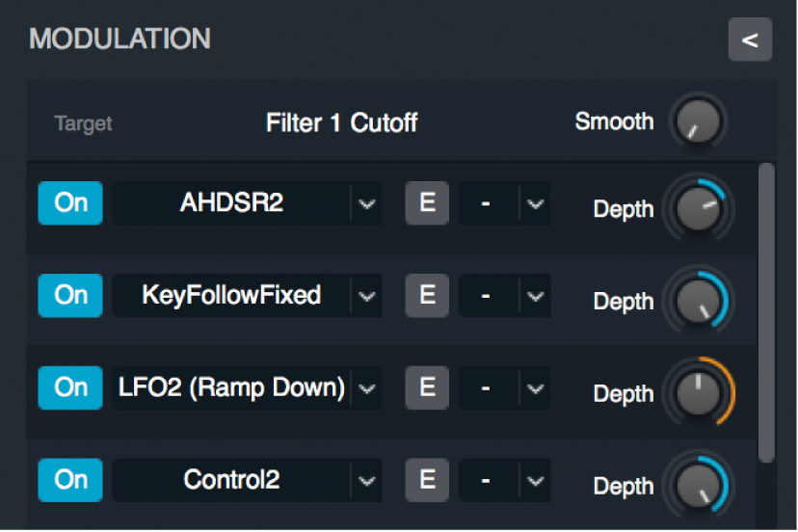This screenshot has height=532, width=798.
Task: Click the Depth knob for AHDSR2
Action: (x=698, y=209)
